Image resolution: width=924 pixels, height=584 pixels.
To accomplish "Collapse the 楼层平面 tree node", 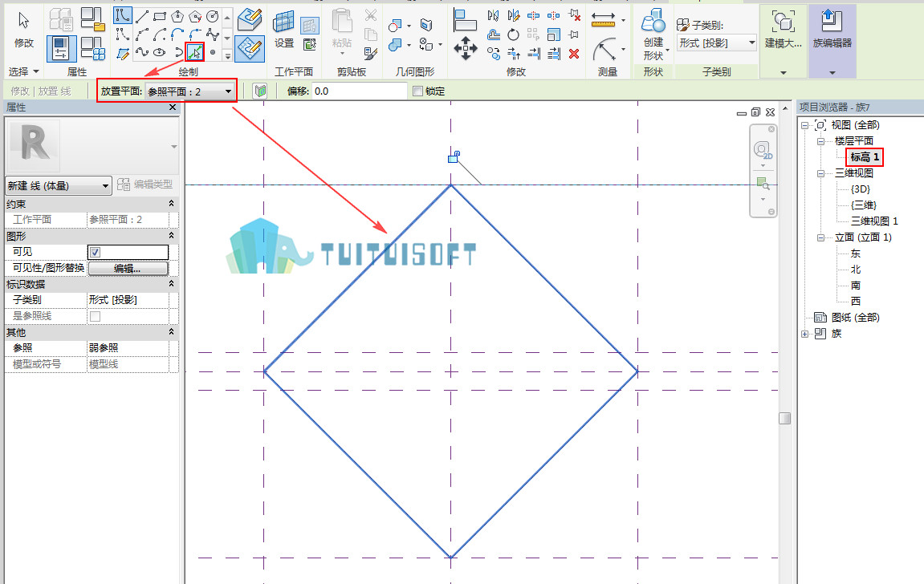I will [820, 141].
